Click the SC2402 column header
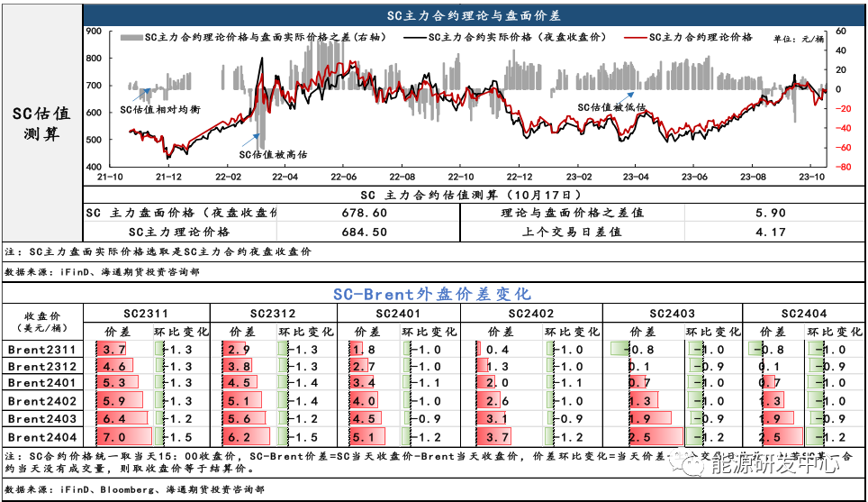Screen dimensions: 868x502 pos(531,314)
